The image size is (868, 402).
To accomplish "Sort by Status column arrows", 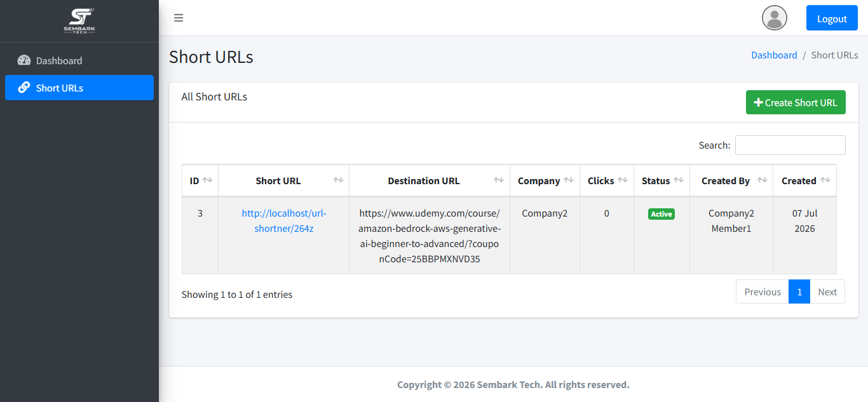I will click(679, 180).
